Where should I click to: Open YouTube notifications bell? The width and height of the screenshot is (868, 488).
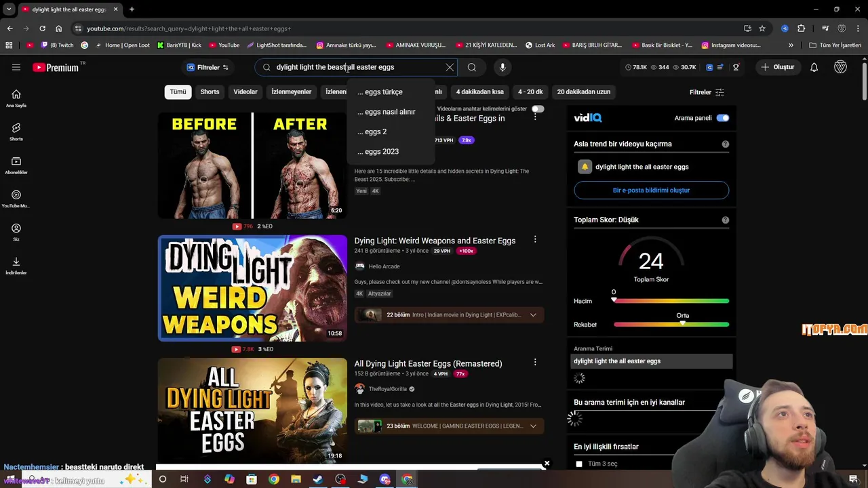coord(814,67)
